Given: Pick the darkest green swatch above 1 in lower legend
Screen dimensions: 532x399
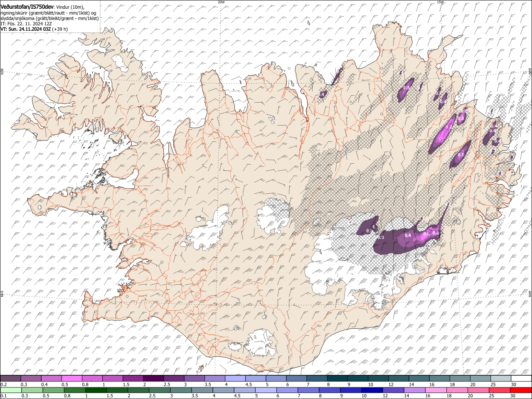Looking at the screenshot, I should click(96, 390).
